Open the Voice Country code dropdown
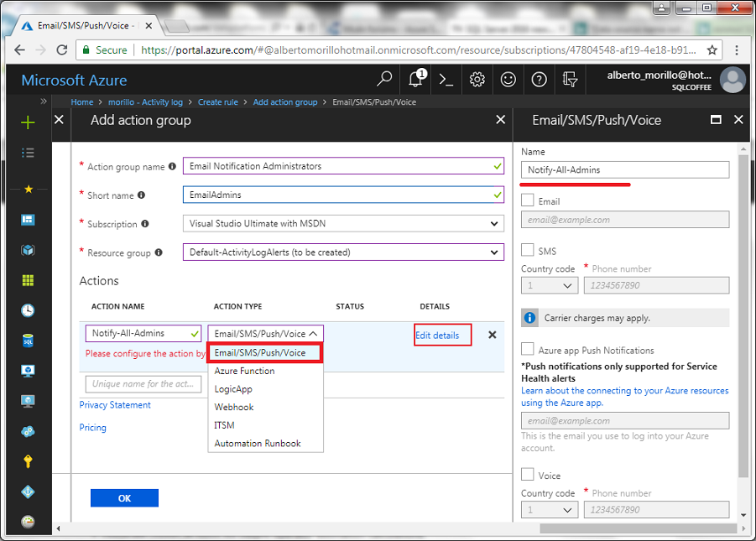 pyautogui.click(x=550, y=510)
